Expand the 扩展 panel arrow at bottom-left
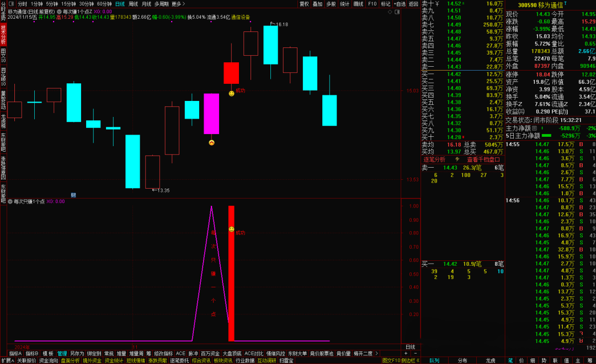Screen dimensions: 596x364 click(x=7, y=360)
